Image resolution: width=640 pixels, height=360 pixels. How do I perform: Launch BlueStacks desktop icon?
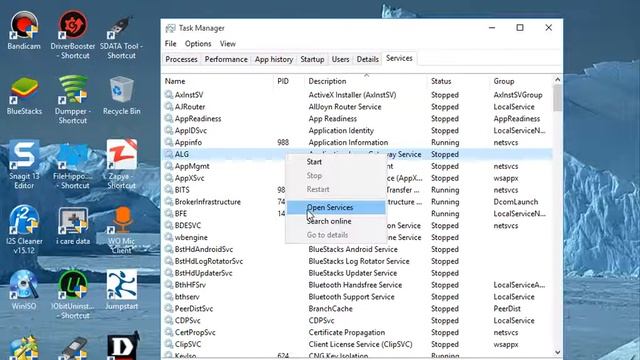click(x=24, y=95)
